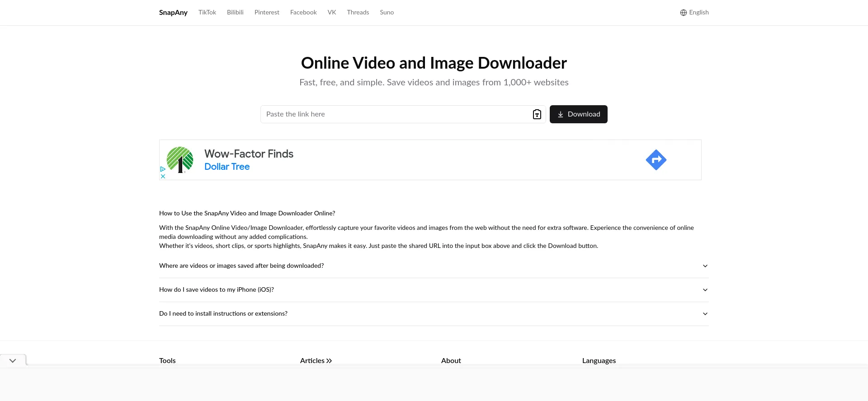
Task: Click the Dollar Tree logo in the ad
Action: [180, 160]
